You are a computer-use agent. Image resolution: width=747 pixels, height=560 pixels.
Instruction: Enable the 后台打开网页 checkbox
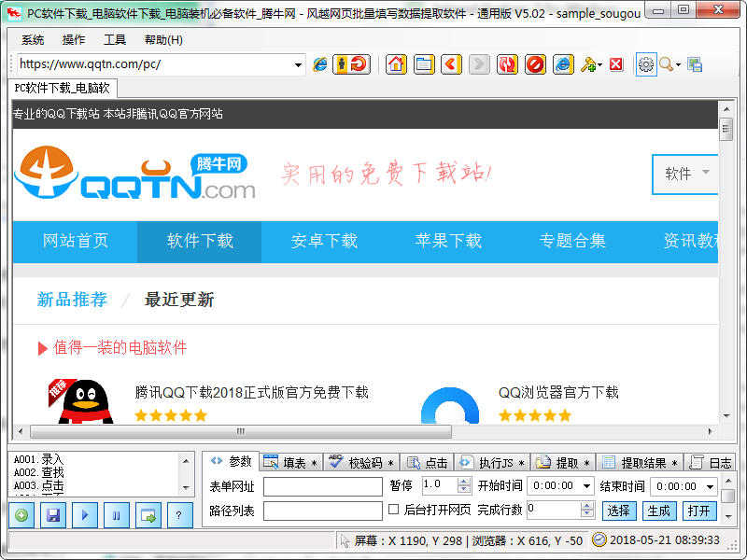coord(393,510)
